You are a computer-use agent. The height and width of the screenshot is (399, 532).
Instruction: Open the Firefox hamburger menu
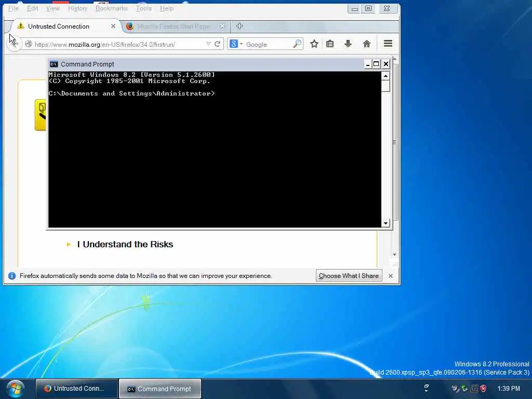click(388, 44)
